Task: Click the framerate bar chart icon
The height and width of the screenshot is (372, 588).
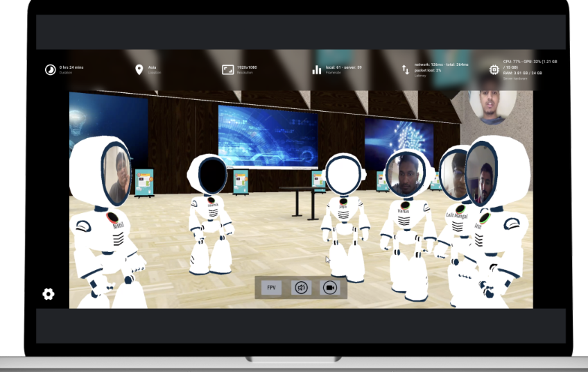Action: [316, 69]
